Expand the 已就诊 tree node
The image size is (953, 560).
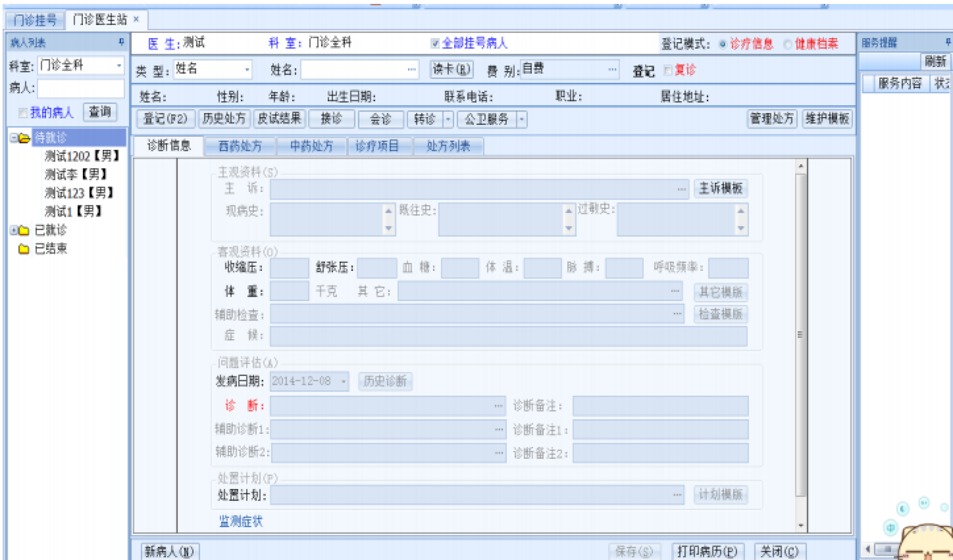point(13,230)
